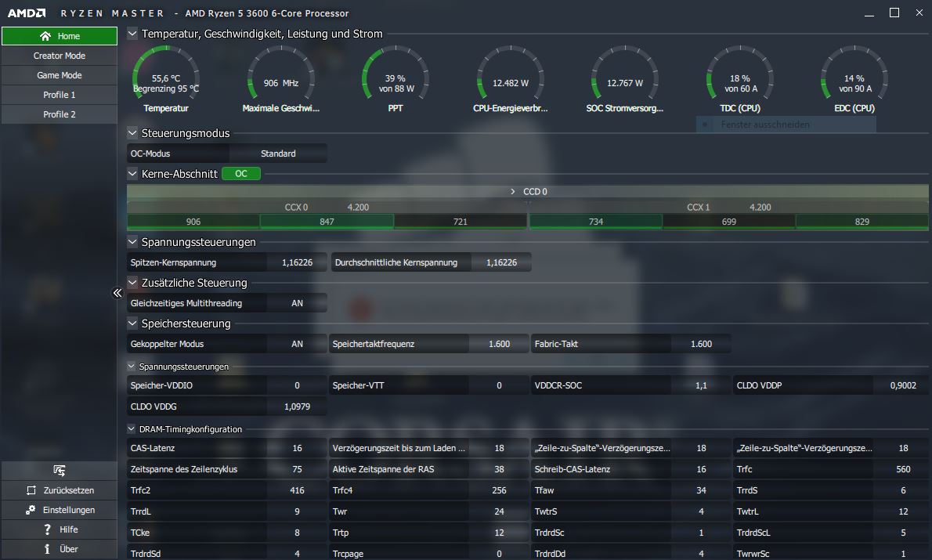The height and width of the screenshot is (560, 932).
Task: Switch to Game Mode
Action: [60, 75]
